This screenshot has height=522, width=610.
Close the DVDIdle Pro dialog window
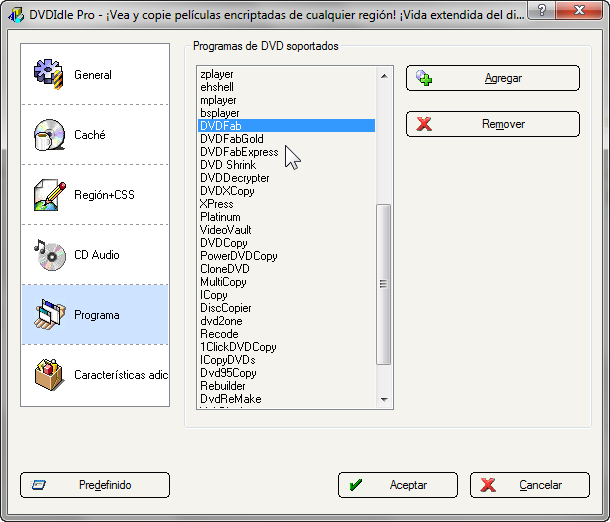(x=579, y=9)
